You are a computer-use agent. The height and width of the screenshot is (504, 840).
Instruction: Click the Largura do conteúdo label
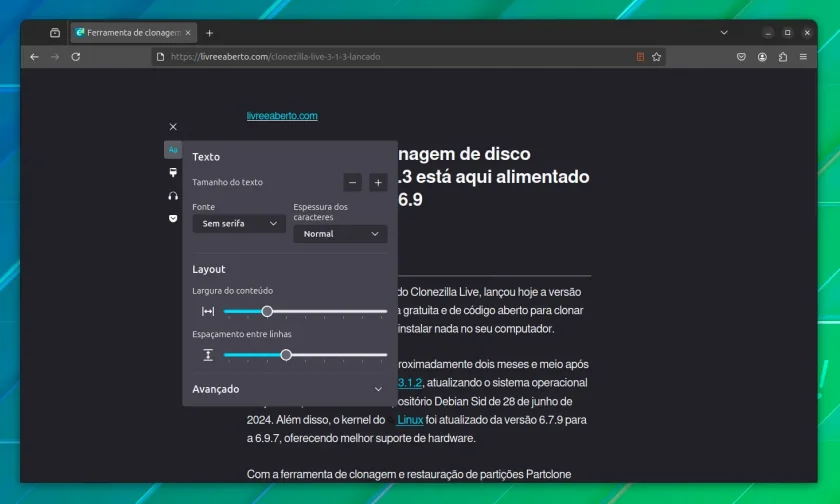pyautogui.click(x=232, y=291)
